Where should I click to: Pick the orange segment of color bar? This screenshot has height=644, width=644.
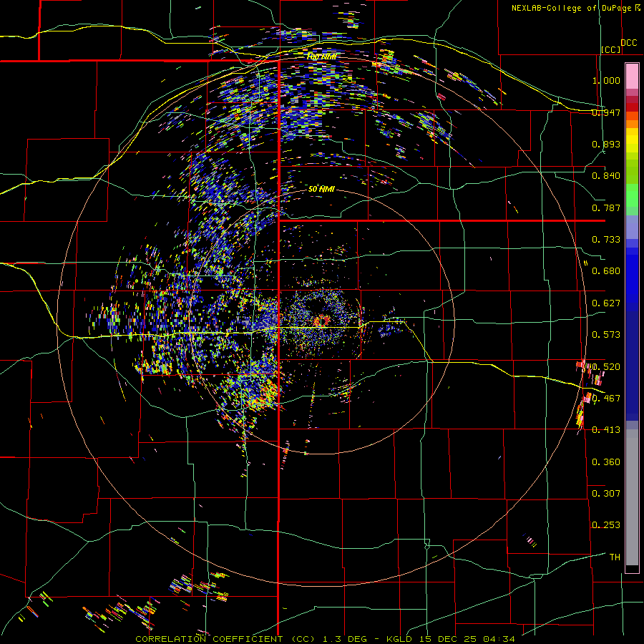(632, 123)
